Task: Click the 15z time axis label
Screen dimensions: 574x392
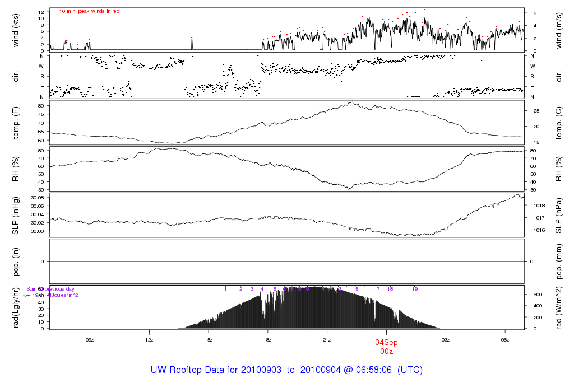Action: (209, 339)
